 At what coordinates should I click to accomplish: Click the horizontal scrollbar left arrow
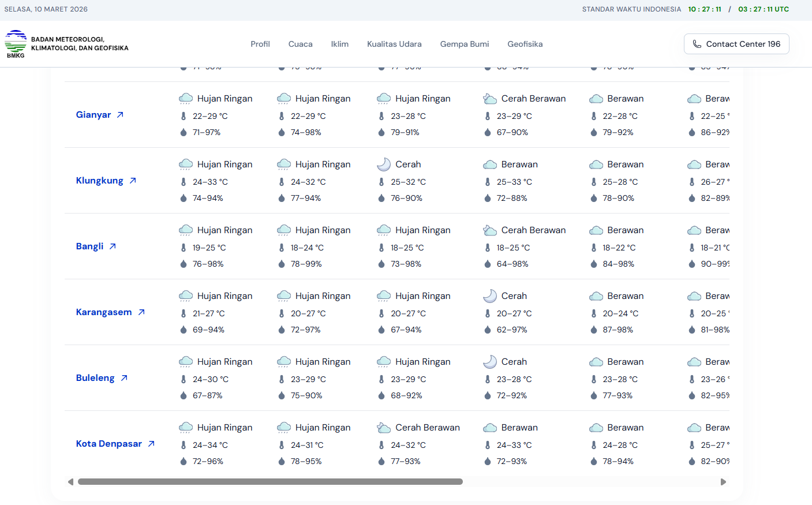70,482
